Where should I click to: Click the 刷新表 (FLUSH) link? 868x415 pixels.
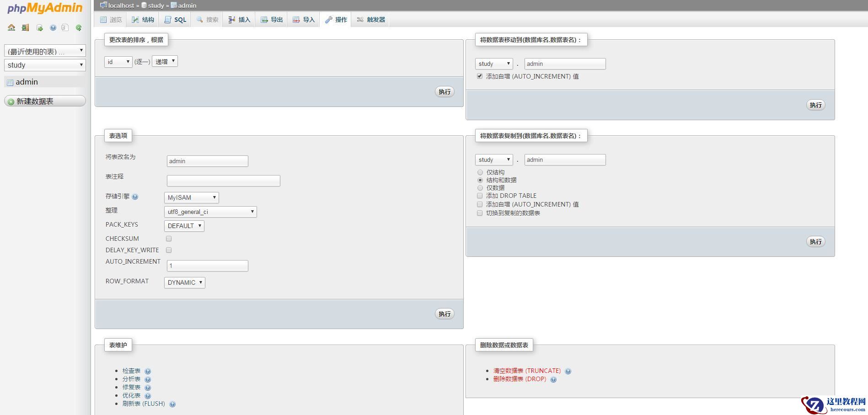pyautogui.click(x=144, y=404)
